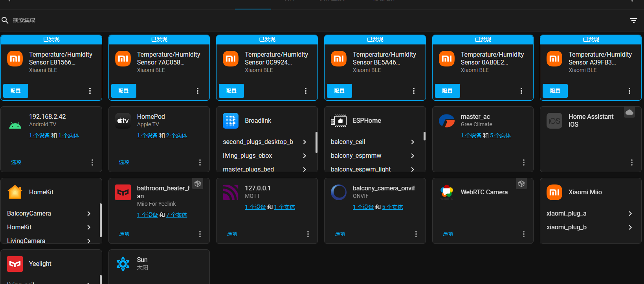Open the 1 device link for MQTT 127.0.0.1
Viewport: 644px width, 284px height.
click(255, 207)
